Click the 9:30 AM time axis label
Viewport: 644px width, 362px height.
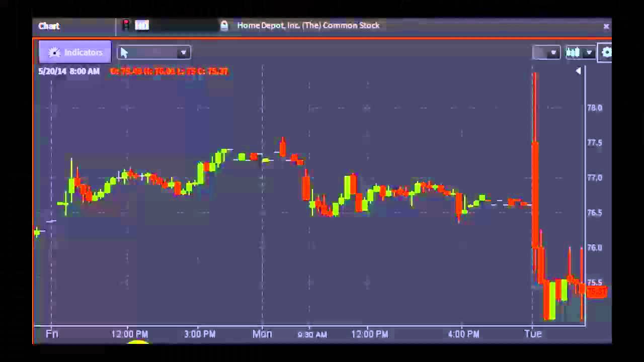[312, 334]
